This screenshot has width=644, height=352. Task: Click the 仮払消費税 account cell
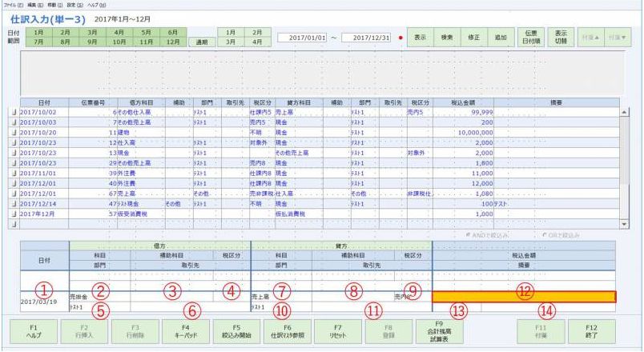coord(299,214)
